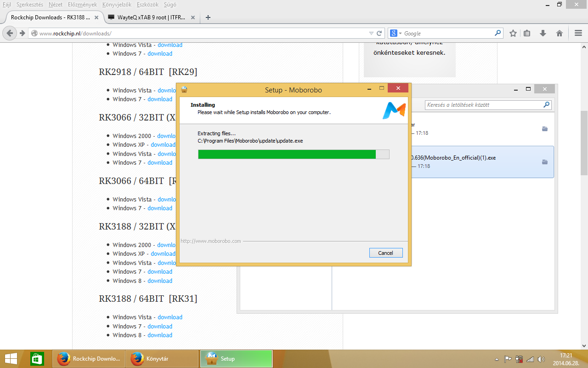
Task: Go to the Firefox home page icon
Action: click(560, 33)
